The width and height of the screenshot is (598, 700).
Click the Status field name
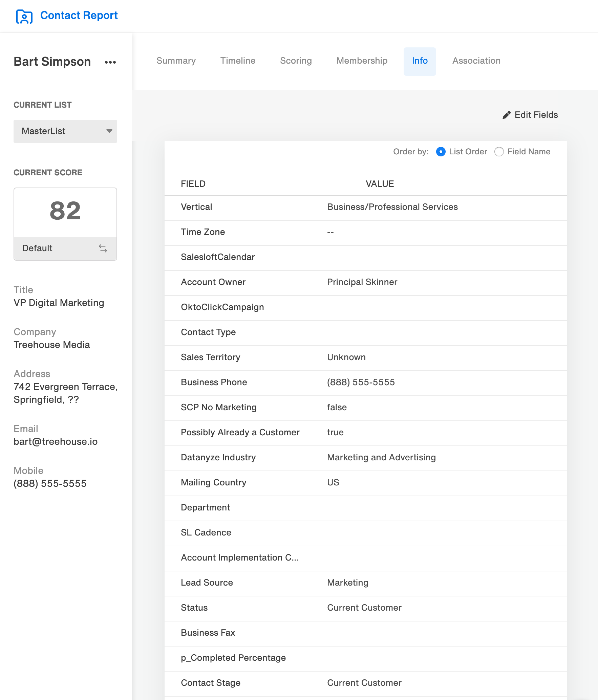194,608
